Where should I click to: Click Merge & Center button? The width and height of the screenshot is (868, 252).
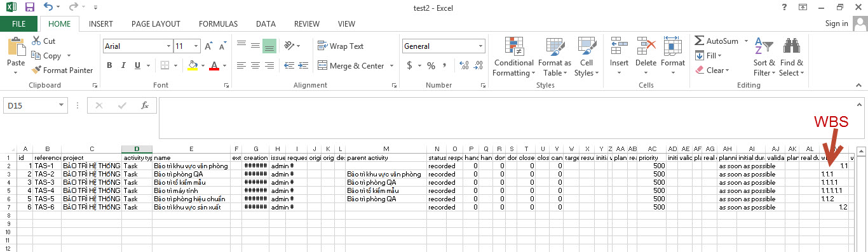click(x=351, y=65)
